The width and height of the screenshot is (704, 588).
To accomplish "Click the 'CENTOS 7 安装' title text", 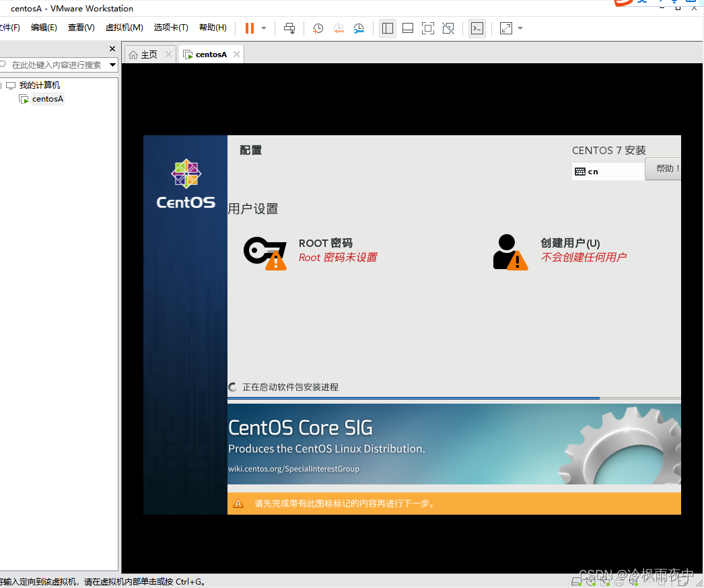I will pyautogui.click(x=609, y=151).
